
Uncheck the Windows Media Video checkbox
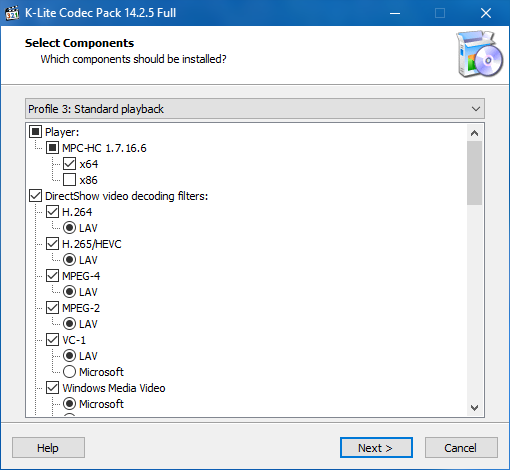[x=53, y=388]
